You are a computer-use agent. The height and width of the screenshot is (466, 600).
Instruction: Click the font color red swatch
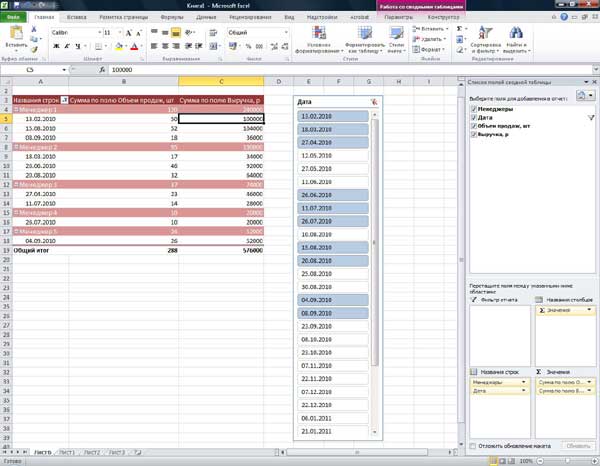[134, 47]
